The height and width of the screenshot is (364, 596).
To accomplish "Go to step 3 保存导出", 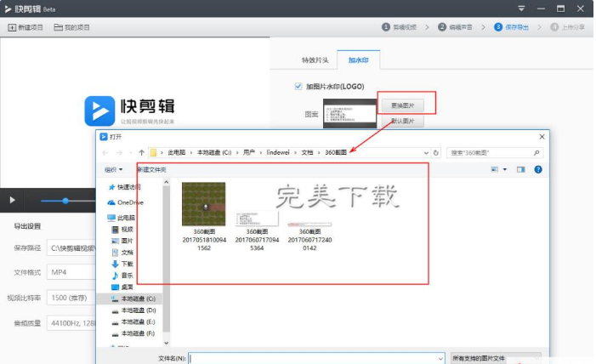I will (511, 27).
